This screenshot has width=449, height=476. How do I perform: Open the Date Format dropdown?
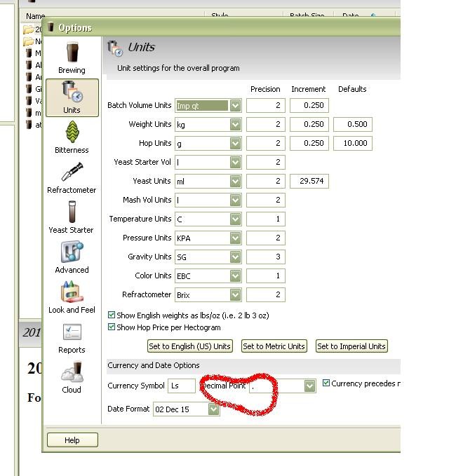(x=214, y=409)
